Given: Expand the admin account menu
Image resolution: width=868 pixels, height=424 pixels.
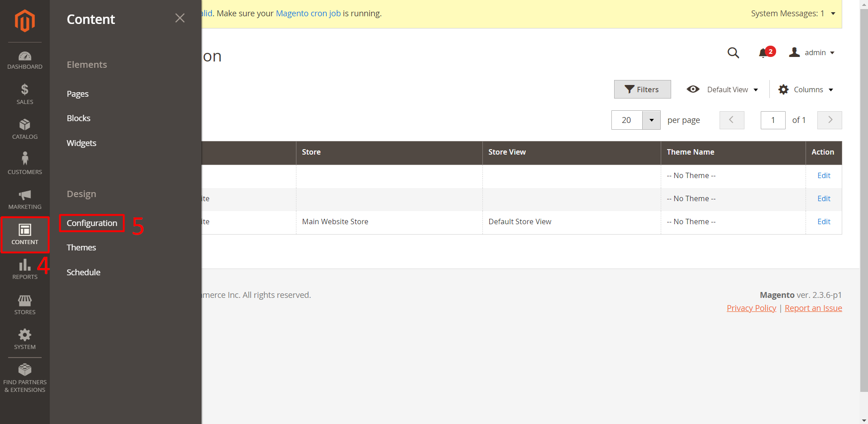Looking at the screenshot, I should point(812,53).
